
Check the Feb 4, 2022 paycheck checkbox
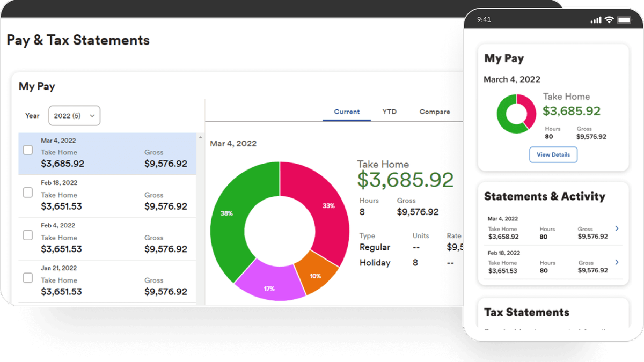tap(27, 235)
